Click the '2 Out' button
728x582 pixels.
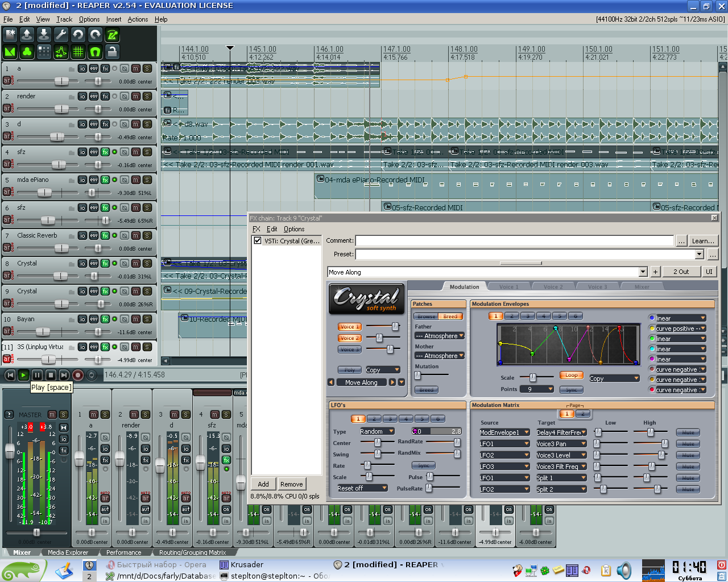pyautogui.click(x=681, y=272)
